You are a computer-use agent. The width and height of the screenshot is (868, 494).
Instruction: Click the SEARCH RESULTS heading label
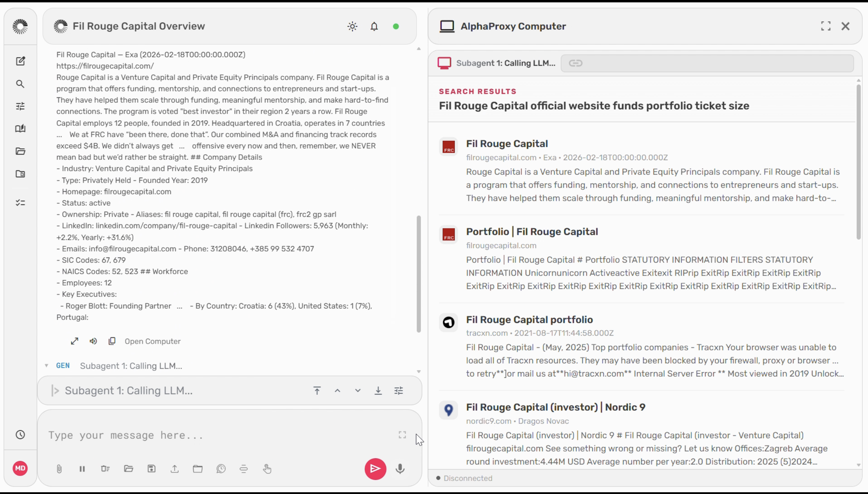click(478, 91)
